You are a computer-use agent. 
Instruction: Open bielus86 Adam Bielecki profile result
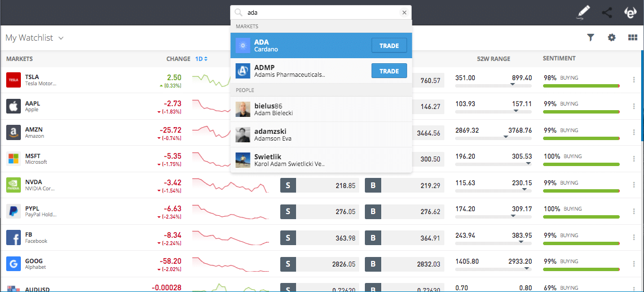(x=321, y=109)
